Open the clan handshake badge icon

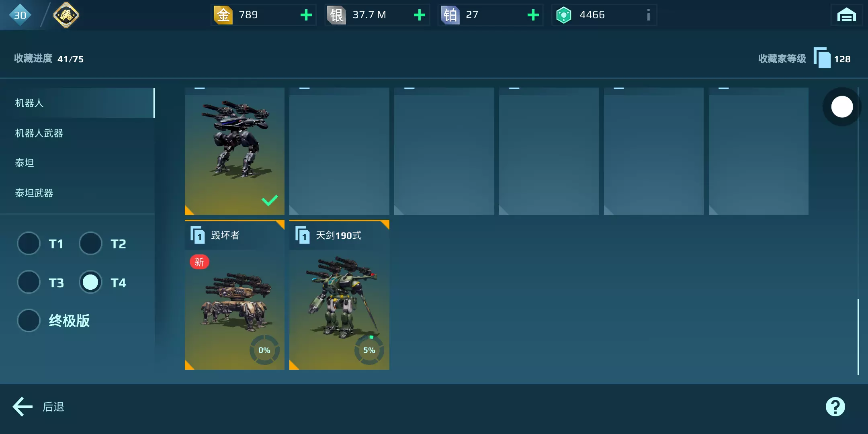pyautogui.click(x=66, y=15)
